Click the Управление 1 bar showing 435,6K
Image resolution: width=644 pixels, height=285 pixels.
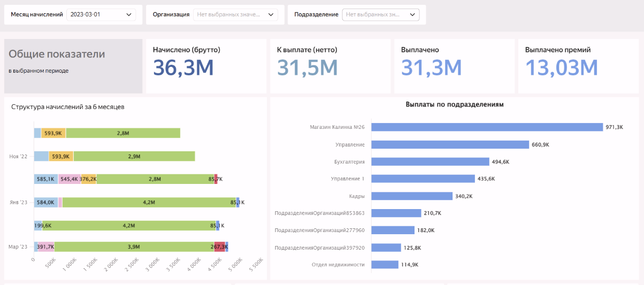(x=423, y=179)
